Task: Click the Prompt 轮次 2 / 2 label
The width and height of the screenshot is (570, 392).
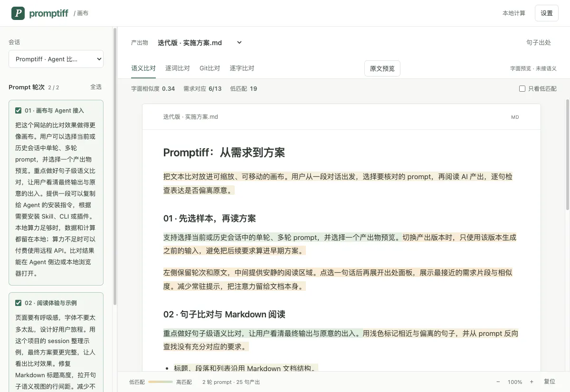Action: [34, 87]
